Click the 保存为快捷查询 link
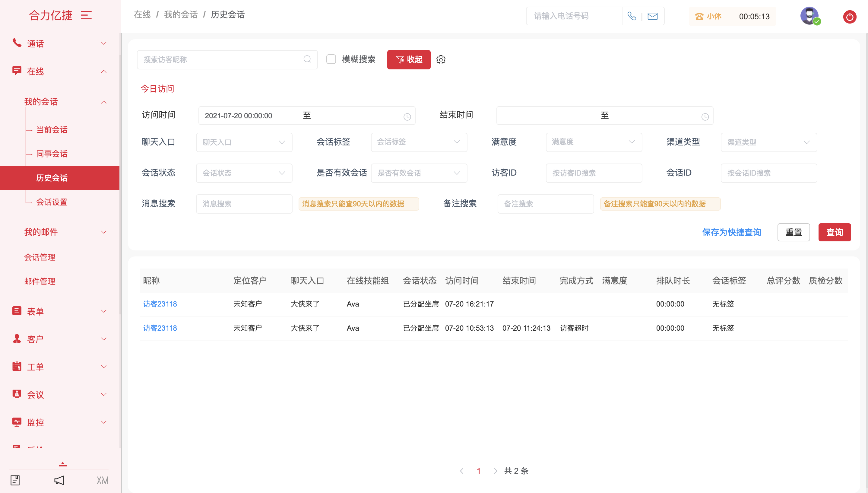The image size is (868, 493). pyautogui.click(x=731, y=232)
